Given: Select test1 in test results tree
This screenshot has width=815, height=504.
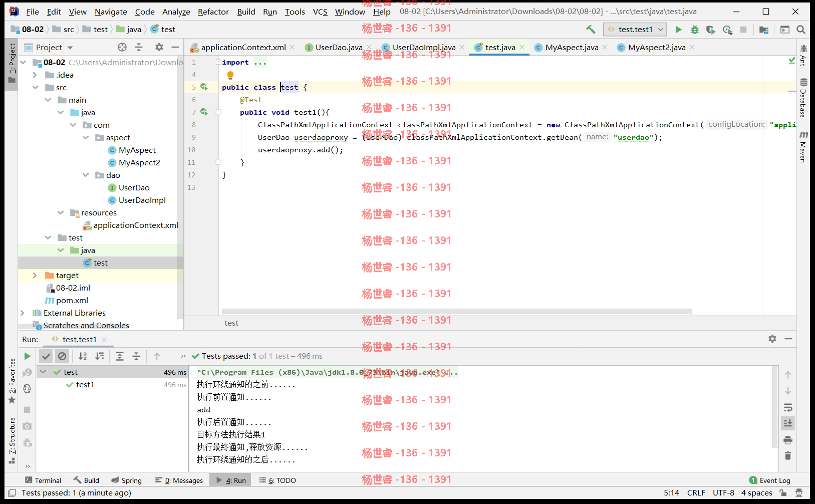Looking at the screenshot, I should pyautogui.click(x=85, y=385).
